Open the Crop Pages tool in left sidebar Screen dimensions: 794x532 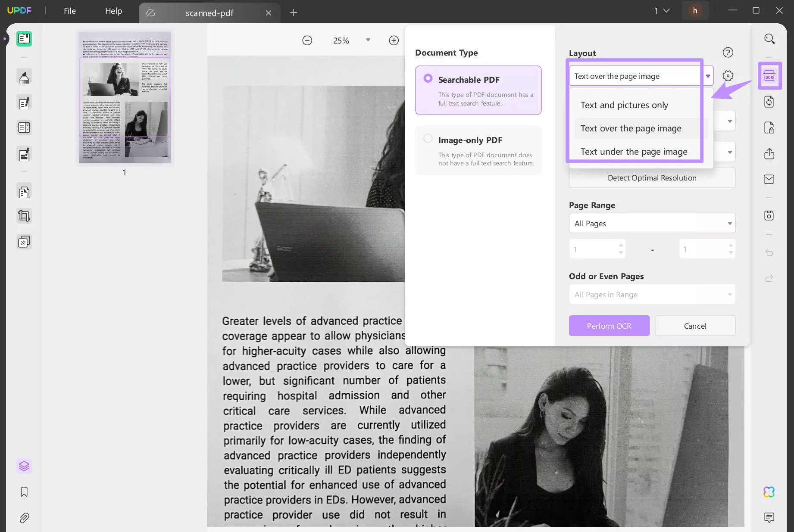point(24,216)
